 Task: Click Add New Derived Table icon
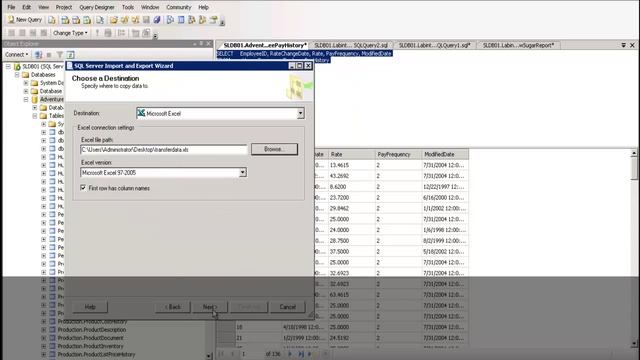pyautogui.click(x=146, y=33)
